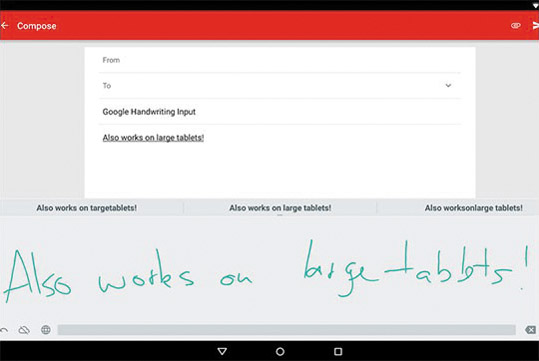Choose suggestion 'Also works on large tablets!'
Screen dimensions: 539x361
click(280, 208)
